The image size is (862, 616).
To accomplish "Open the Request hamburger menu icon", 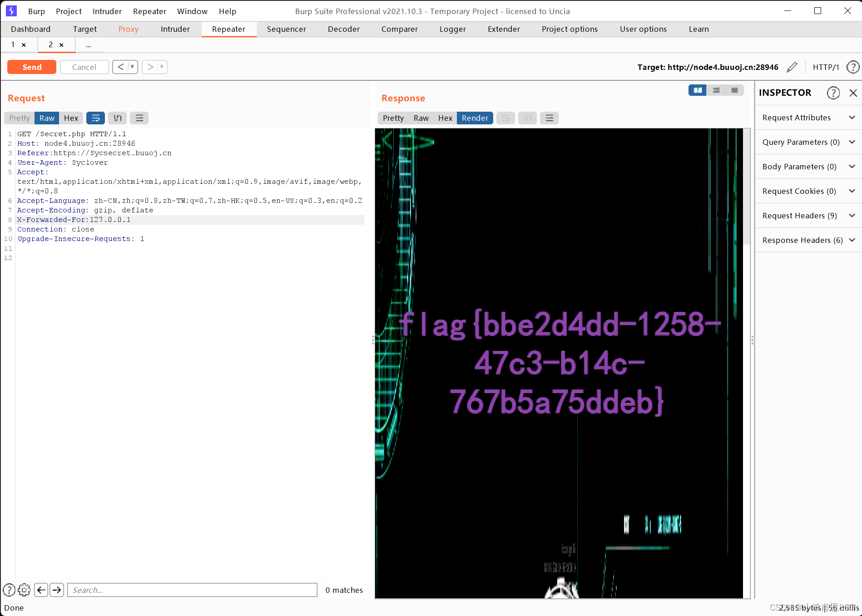I will tap(139, 118).
